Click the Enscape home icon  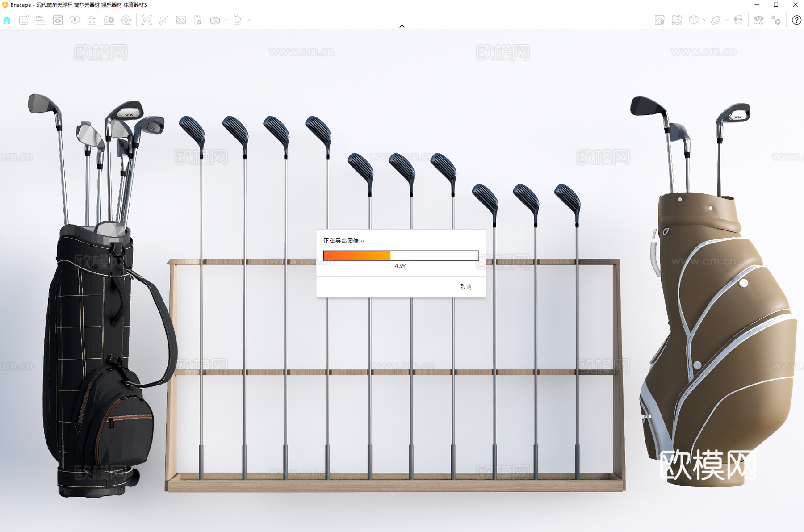click(7, 20)
